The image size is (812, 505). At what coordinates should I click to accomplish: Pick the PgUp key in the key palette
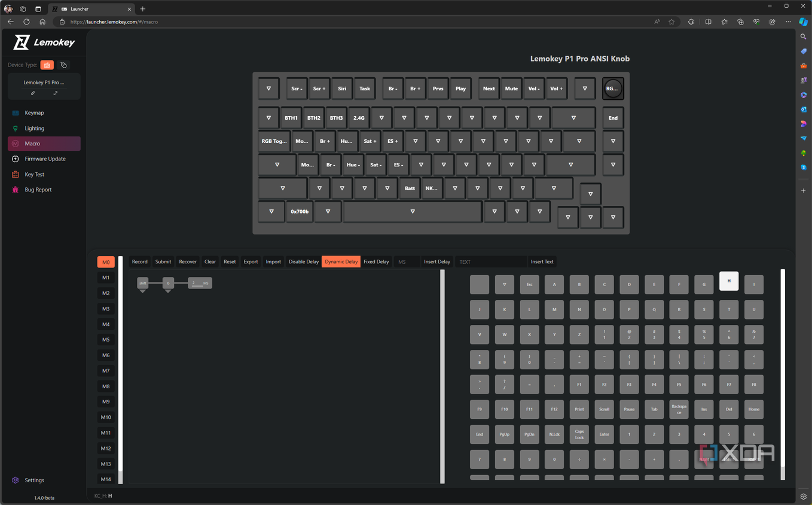click(x=504, y=434)
